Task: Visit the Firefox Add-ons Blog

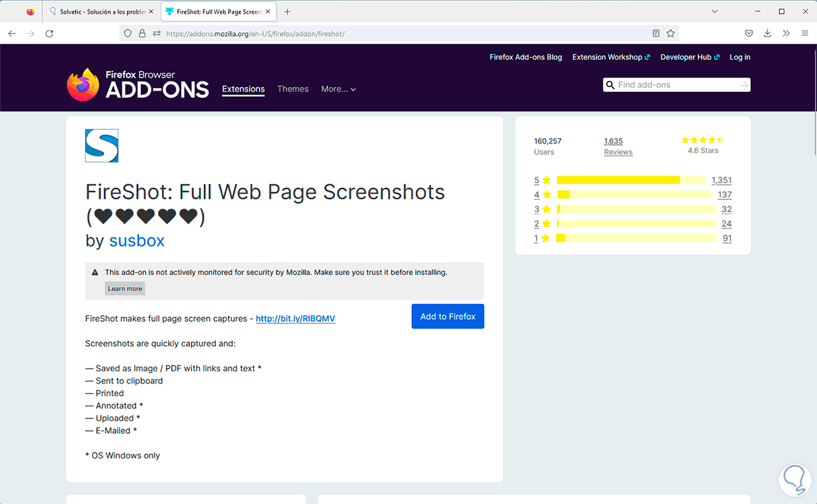Action: click(x=526, y=57)
